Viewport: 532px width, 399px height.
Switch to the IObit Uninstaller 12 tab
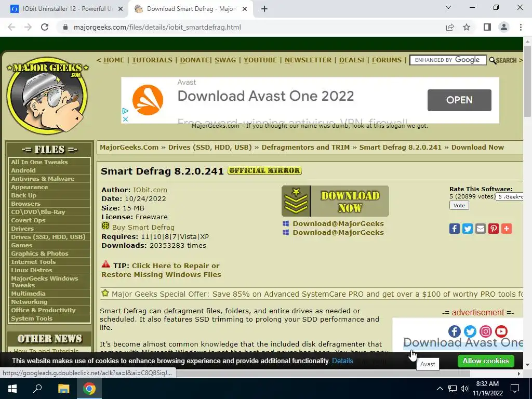point(64,9)
